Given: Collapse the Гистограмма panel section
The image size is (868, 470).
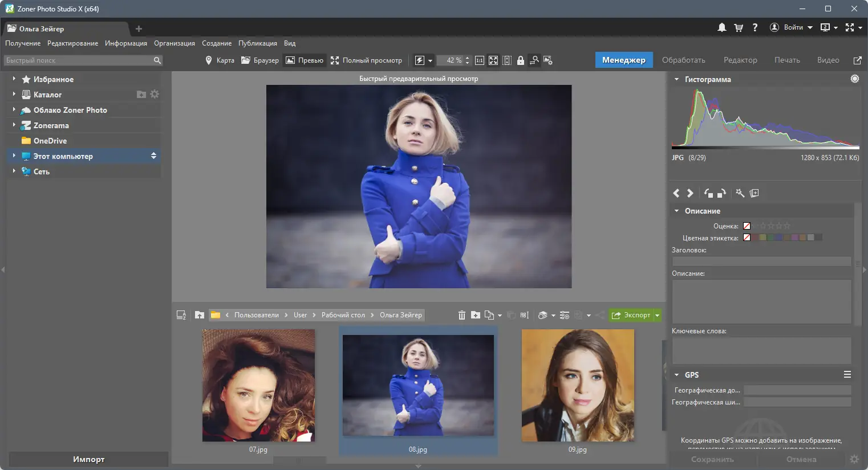Looking at the screenshot, I should tap(677, 79).
